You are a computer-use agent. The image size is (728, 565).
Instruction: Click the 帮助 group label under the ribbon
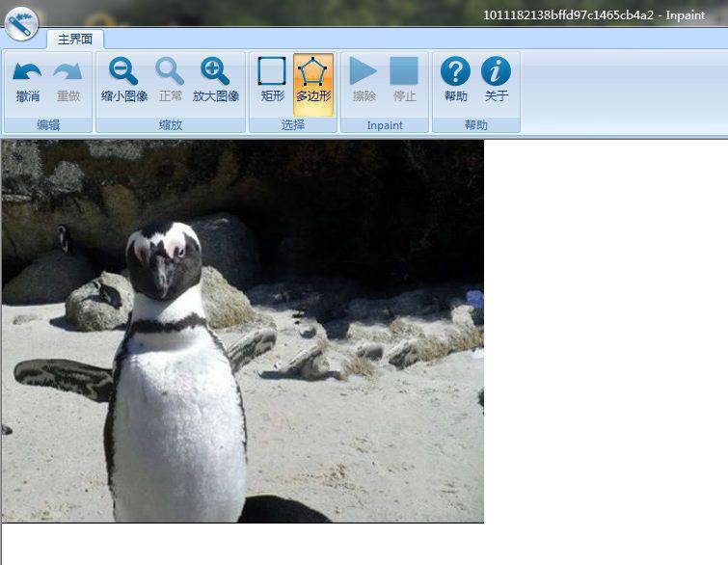476,125
